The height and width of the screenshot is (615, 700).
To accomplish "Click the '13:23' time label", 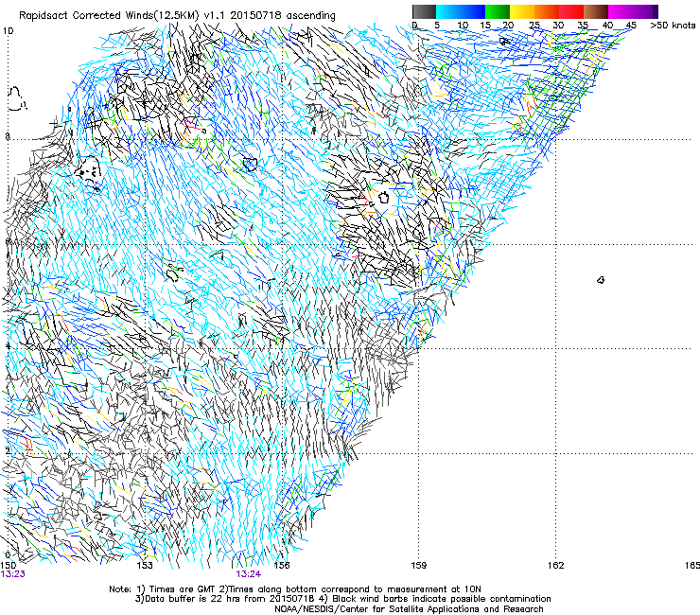I will pyautogui.click(x=13, y=574).
